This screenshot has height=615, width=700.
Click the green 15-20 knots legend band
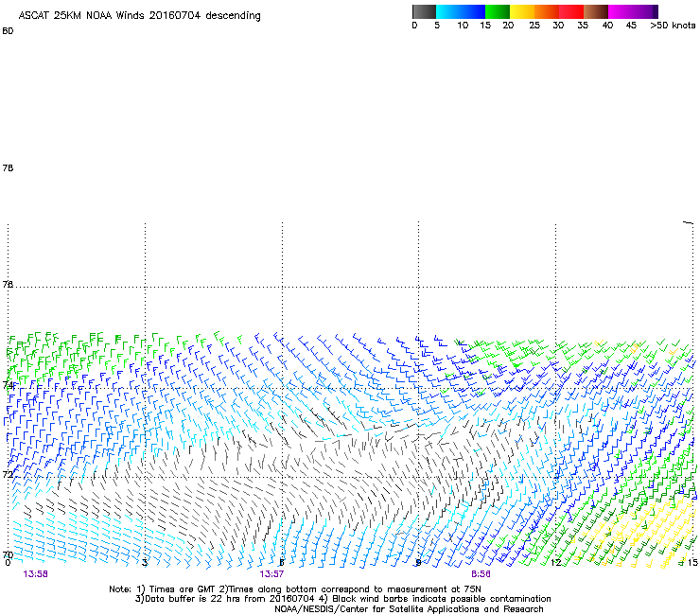pos(498,11)
